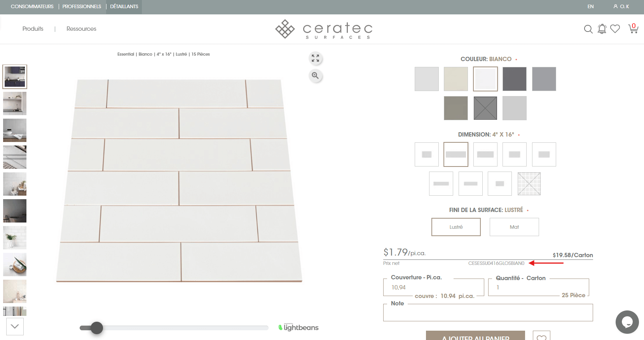Click the product code CESESSU0416GLOSBIAN0

[x=496, y=263]
